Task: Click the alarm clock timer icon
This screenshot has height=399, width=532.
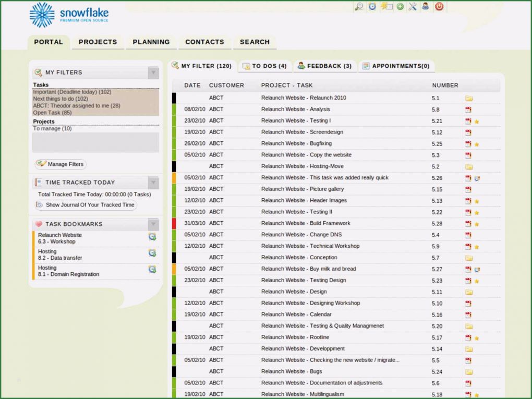Action: (372, 7)
